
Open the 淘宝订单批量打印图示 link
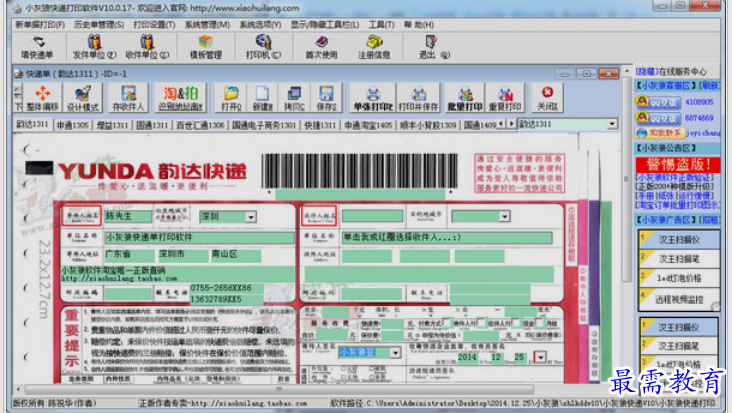677,205
